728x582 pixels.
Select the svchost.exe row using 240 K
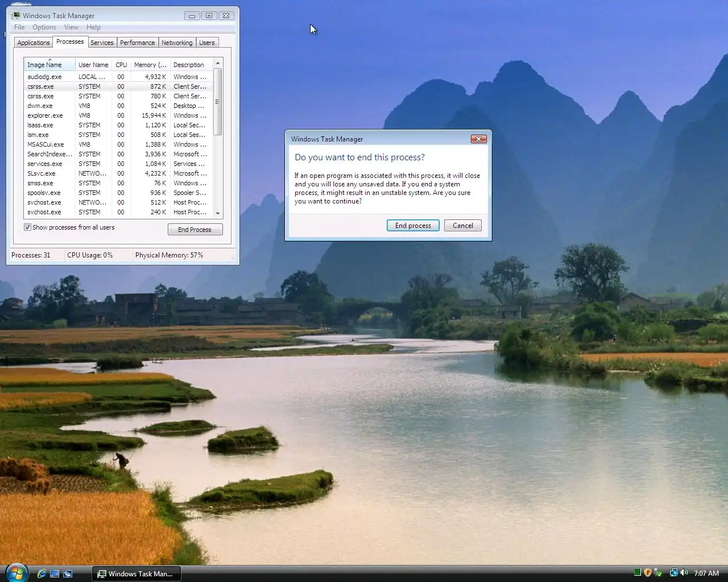click(x=118, y=212)
